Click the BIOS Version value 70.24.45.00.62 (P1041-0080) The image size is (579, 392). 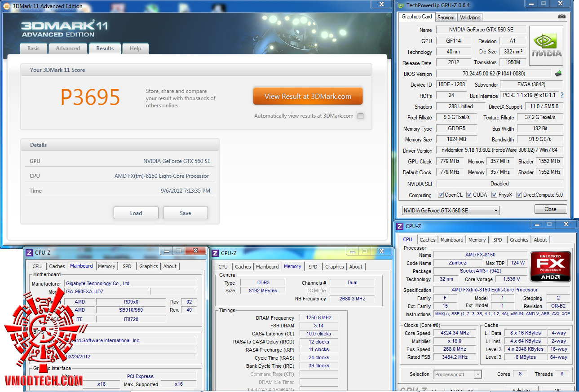[494, 74]
